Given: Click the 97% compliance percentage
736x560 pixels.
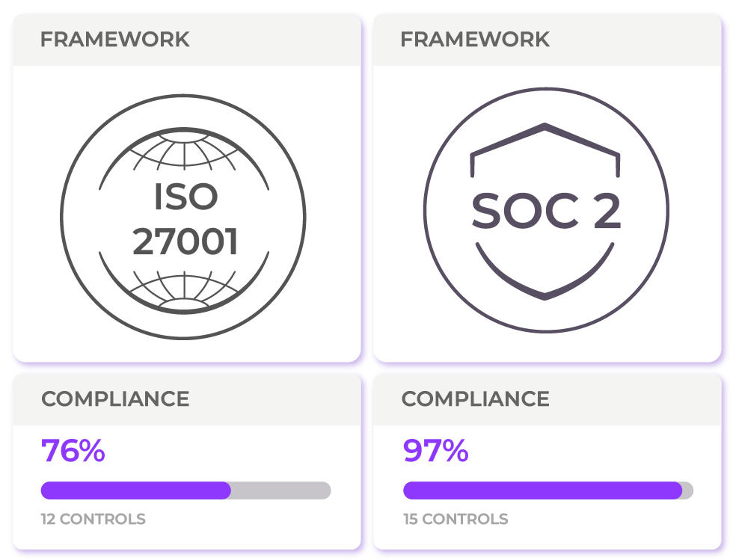Looking at the screenshot, I should 435,450.
